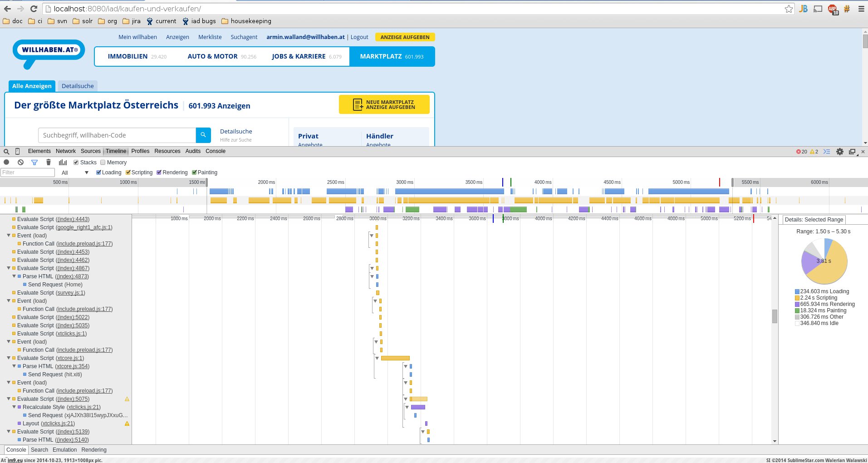Click the (xtcore.js:1) source link
Viewport: 868px width, 463px height.
click(70, 358)
